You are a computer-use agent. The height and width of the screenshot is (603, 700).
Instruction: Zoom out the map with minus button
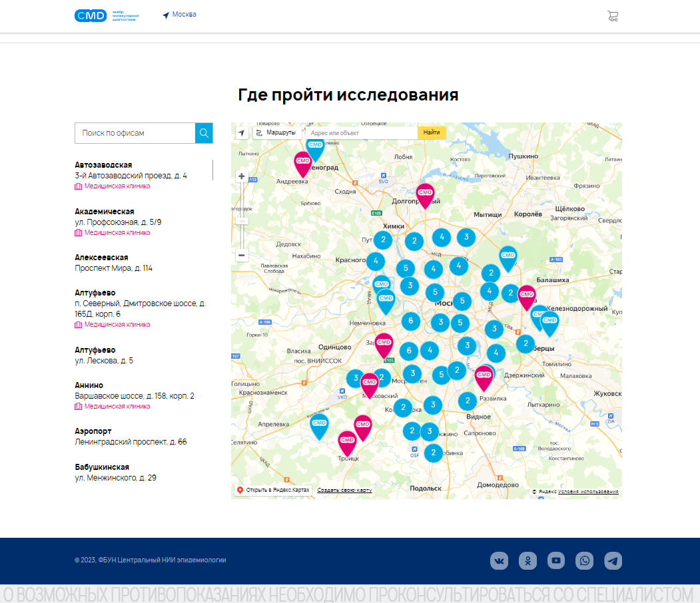pyautogui.click(x=242, y=255)
